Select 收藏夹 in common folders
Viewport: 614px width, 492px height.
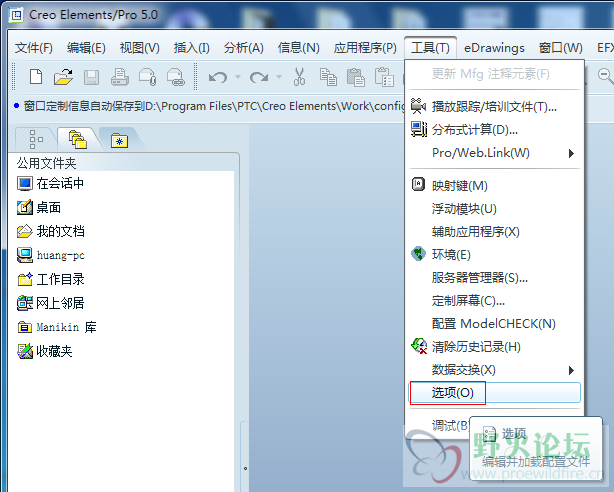click(45, 351)
